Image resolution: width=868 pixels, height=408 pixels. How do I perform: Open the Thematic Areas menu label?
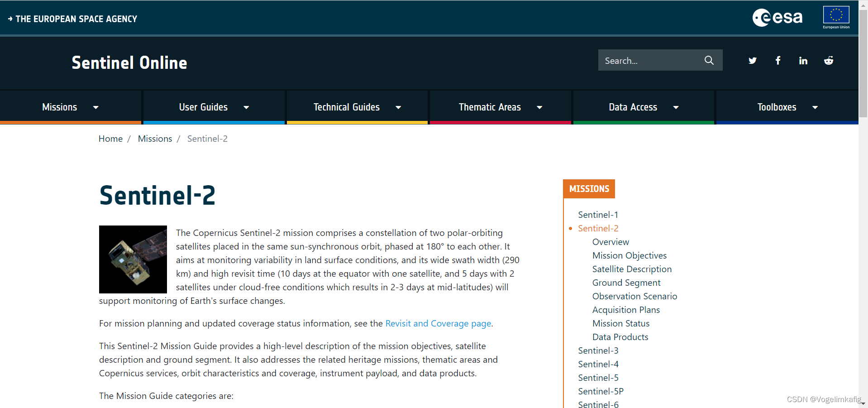pyautogui.click(x=490, y=107)
